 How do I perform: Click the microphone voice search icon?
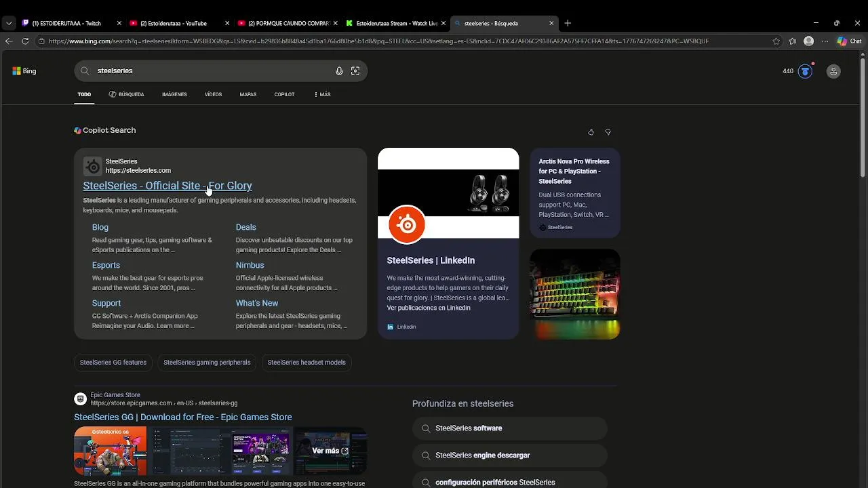(339, 71)
